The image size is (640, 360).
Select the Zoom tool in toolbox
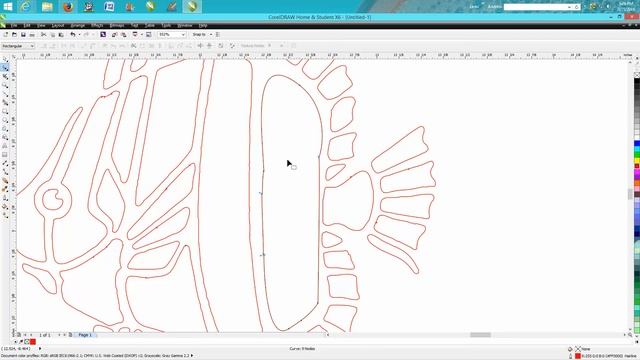click(5, 85)
